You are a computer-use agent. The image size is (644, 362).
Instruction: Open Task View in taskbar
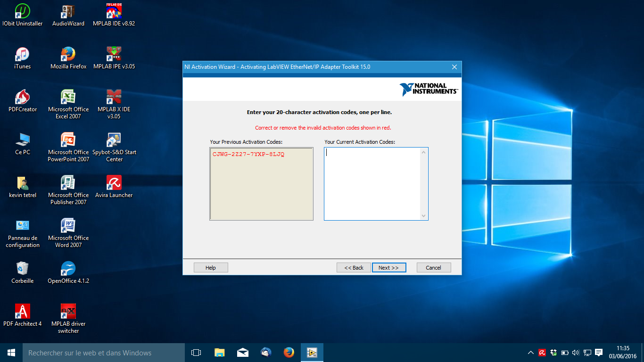(196, 353)
